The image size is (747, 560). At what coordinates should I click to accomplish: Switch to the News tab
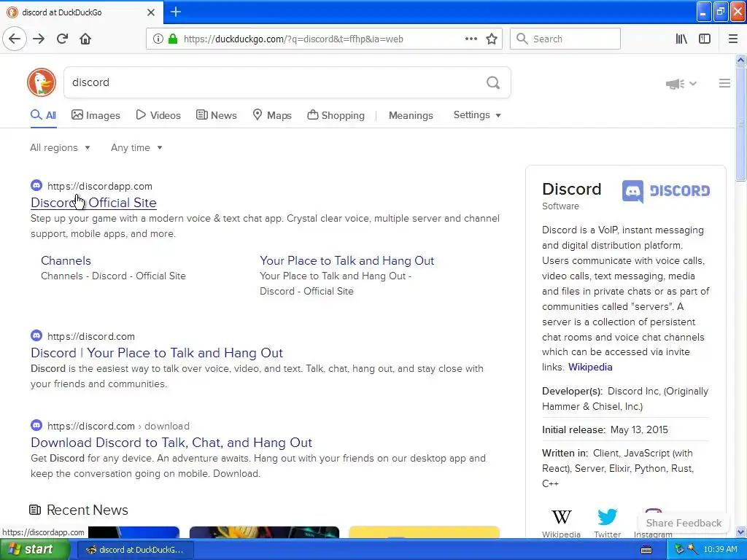(x=216, y=115)
